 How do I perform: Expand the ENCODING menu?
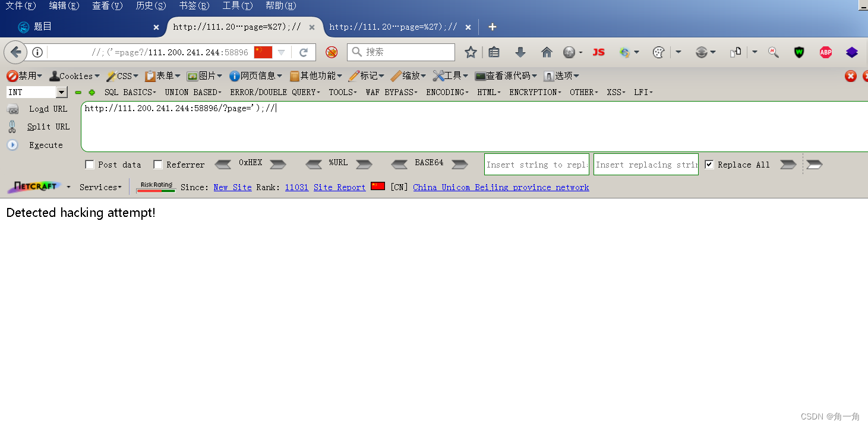pyautogui.click(x=447, y=92)
